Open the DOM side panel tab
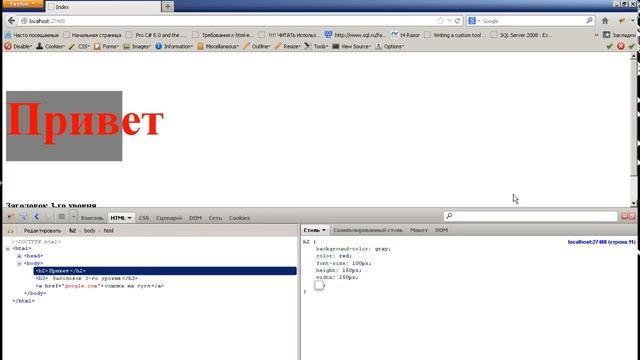This screenshot has width=640, height=360. (x=441, y=230)
